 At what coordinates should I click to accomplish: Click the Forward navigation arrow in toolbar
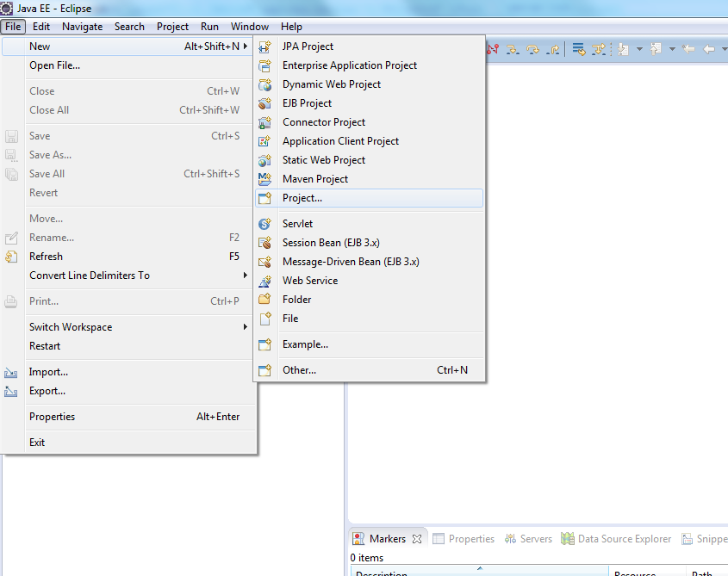coord(726,49)
